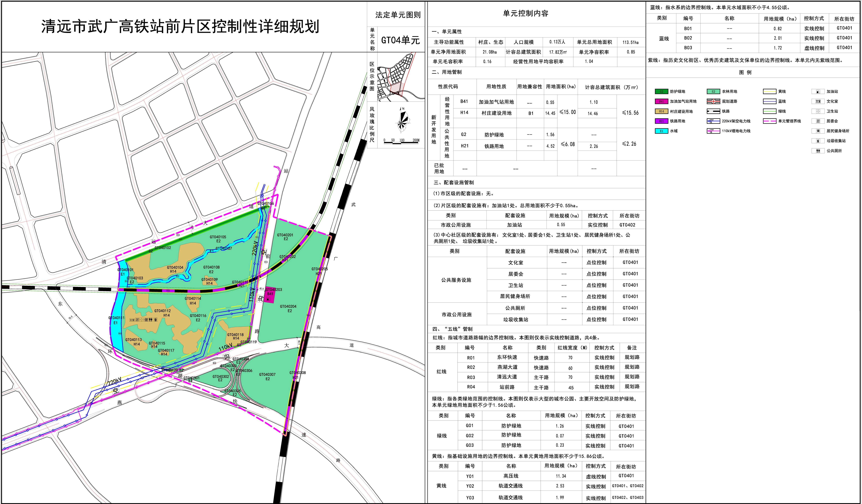The height and width of the screenshot is (504, 862).
Task: Click parcel label GT040116 on the map
Action: 198,316
